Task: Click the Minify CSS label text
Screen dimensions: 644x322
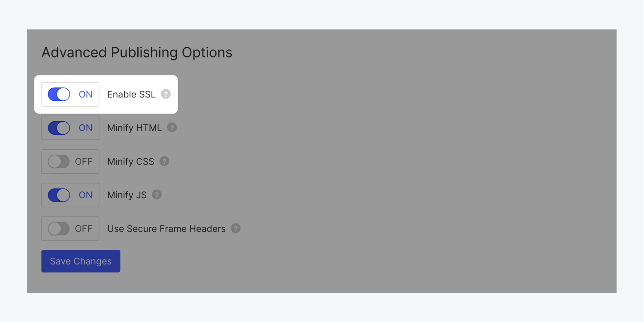Action: pyautogui.click(x=131, y=162)
